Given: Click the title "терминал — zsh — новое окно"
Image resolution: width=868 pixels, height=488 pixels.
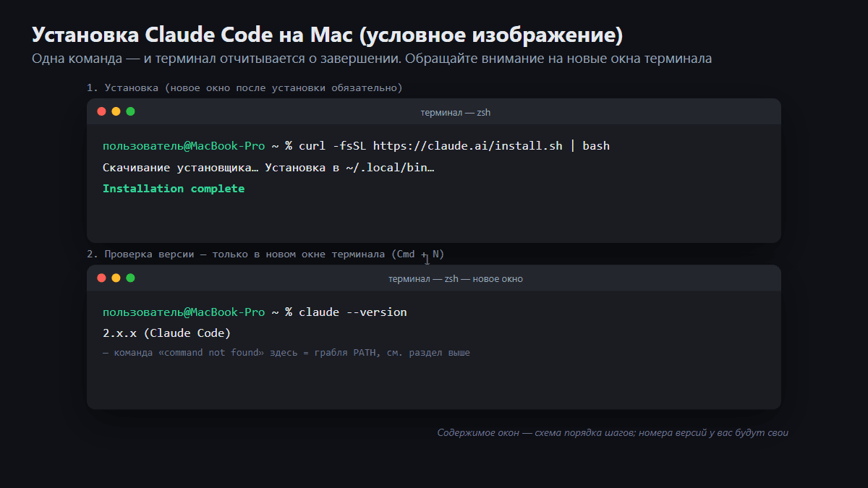Looking at the screenshot, I should (456, 279).
